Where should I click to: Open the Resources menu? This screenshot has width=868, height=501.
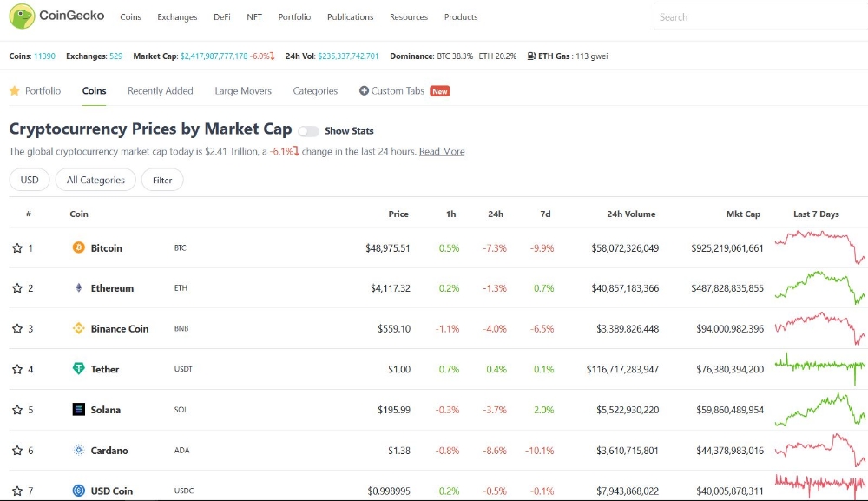(x=409, y=17)
